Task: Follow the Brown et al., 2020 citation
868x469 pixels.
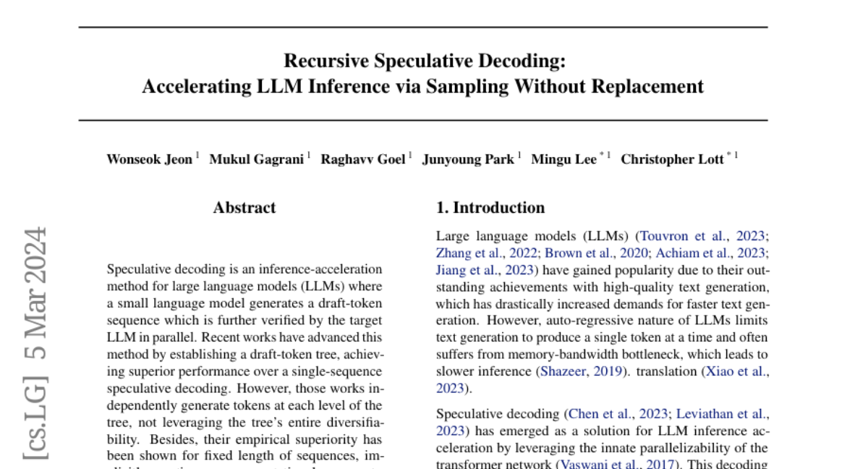Action: pos(595,253)
